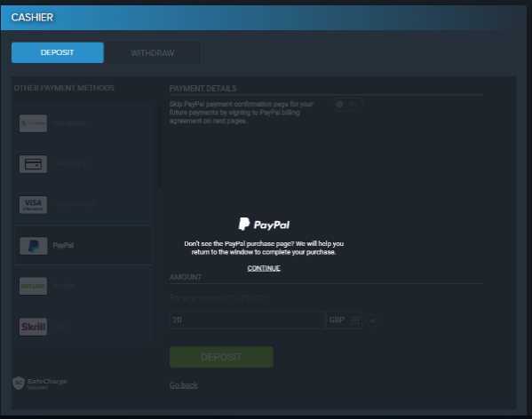Open the Withdraw tab
The height and width of the screenshot is (419, 532).
point(153,53)
